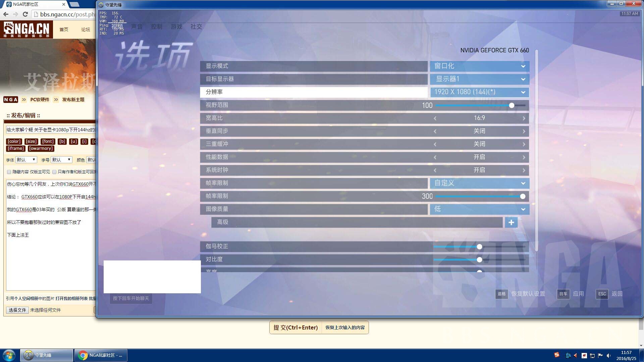The height and width of the screenshot is (362, 644).
Task: Click 选择文件 file chooser button
Action: pos(17,310)
